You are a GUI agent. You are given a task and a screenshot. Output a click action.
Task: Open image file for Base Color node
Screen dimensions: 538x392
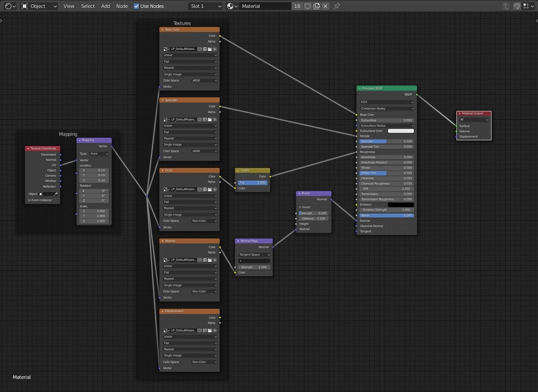pyautogui.click(x=209, y=49)
